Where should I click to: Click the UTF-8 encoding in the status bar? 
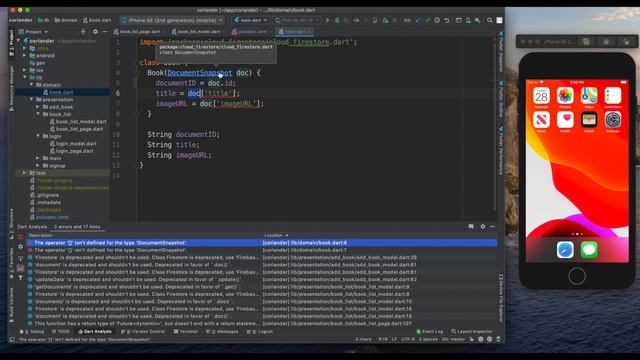408,339
